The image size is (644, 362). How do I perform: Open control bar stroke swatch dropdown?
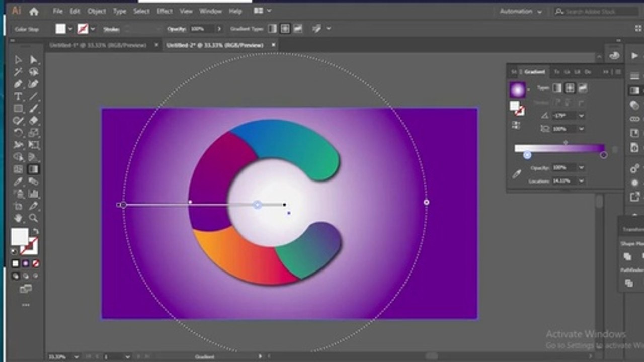(93, 29)
